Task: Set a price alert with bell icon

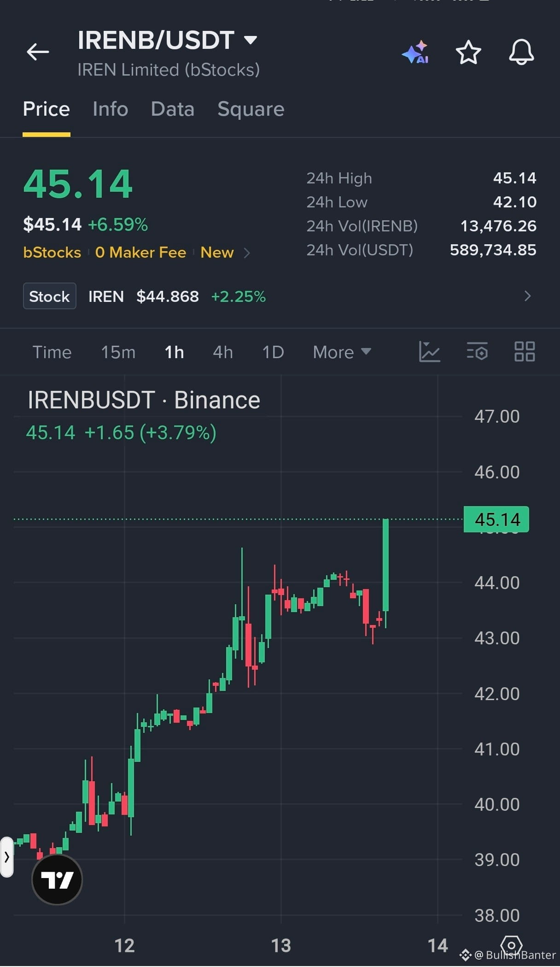Action: point(521,52)
